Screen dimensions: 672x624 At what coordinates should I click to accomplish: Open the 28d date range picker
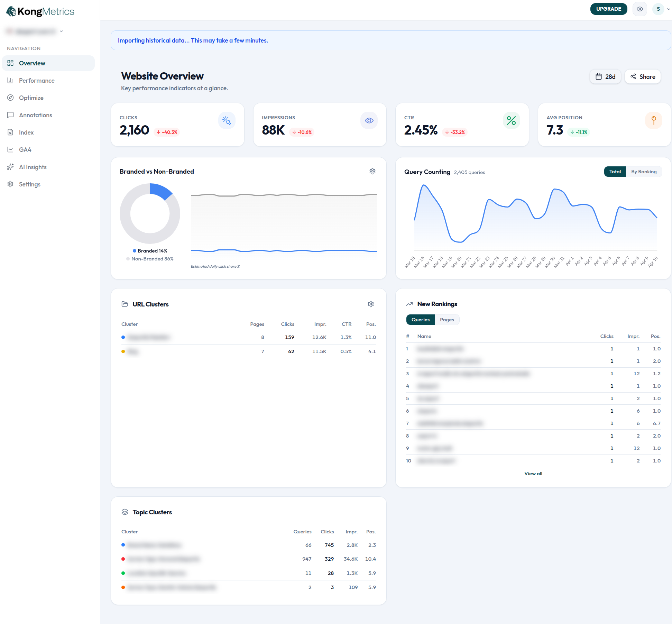[605, 76]
